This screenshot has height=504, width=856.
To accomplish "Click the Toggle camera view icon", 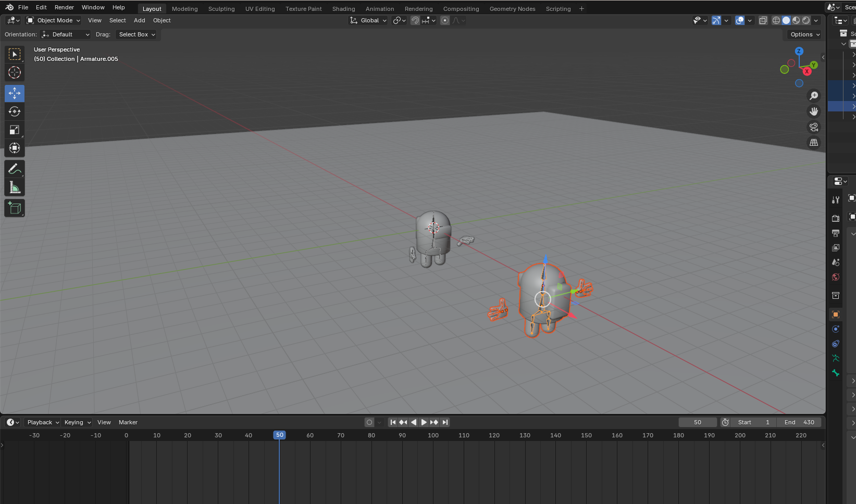I will click(x=813, y=127).
